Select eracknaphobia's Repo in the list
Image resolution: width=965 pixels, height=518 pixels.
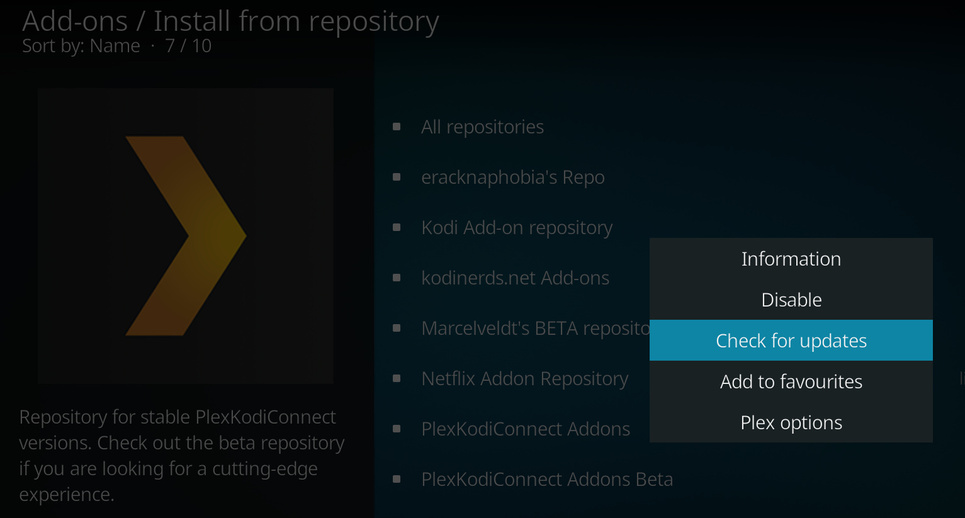point(512,177)
